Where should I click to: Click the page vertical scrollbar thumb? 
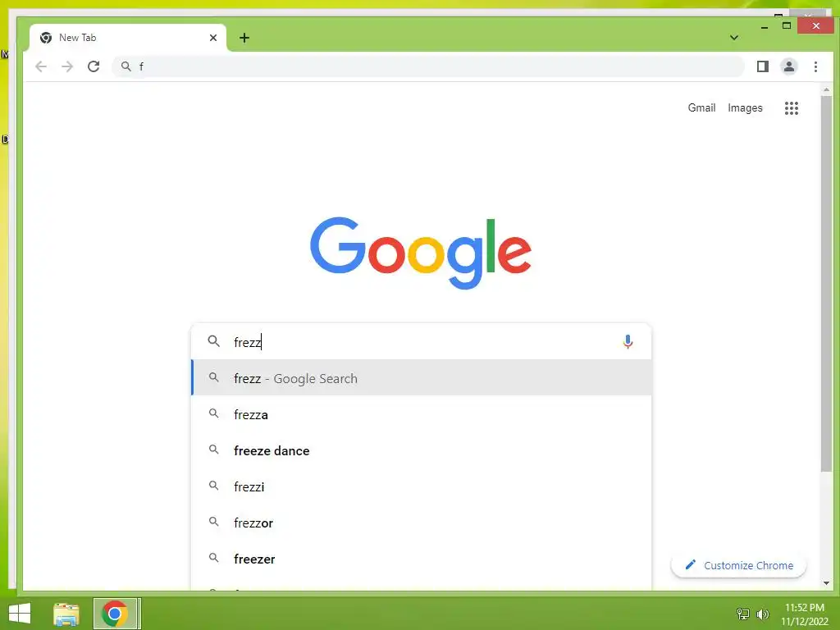[826, 284]
